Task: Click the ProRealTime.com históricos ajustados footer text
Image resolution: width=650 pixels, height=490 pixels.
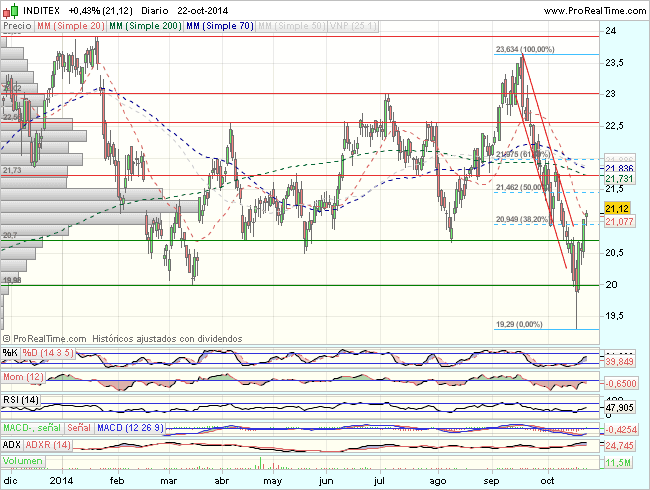Action: pos(123,339)
